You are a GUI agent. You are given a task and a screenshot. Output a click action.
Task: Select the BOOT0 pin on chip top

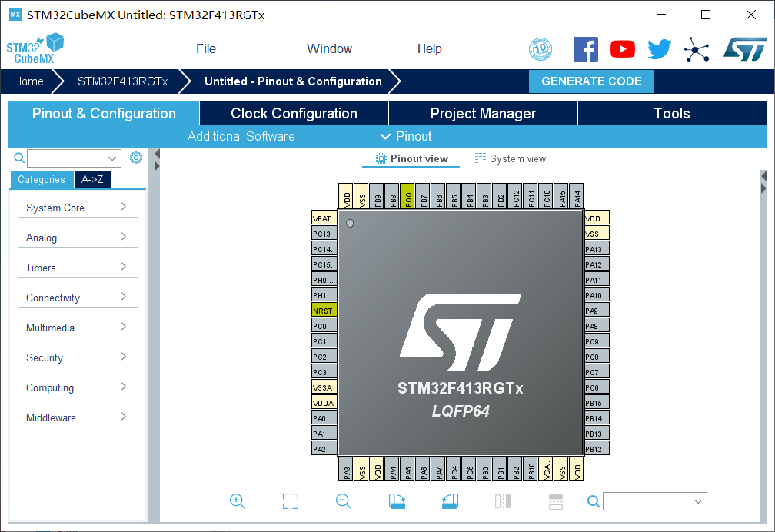pos(407,196)
